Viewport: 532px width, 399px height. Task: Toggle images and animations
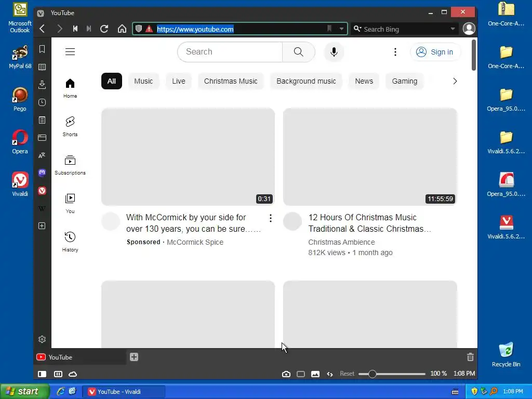[x=315, y=374]
